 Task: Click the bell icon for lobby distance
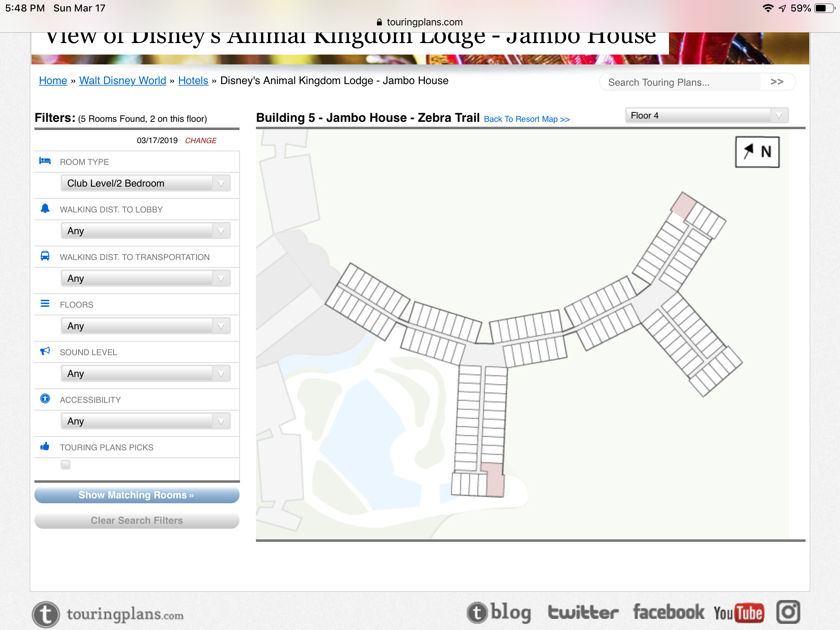[x=45, y=208]
